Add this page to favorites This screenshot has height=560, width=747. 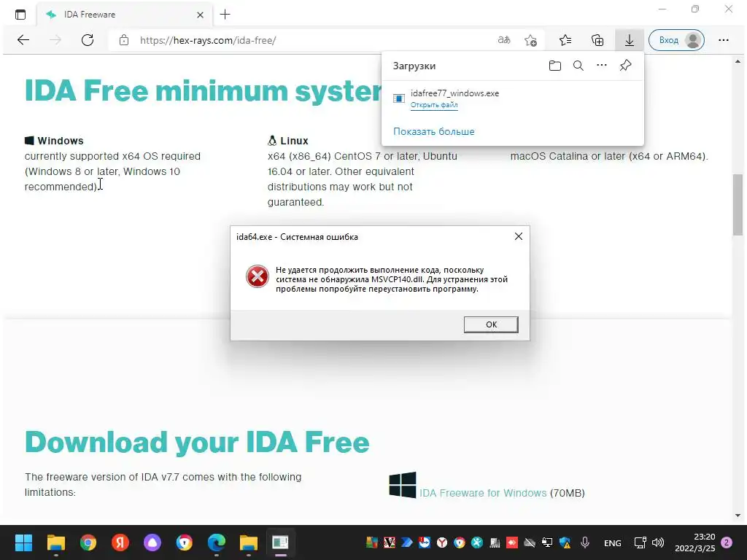pyautogui.click(x=530, y=41)
